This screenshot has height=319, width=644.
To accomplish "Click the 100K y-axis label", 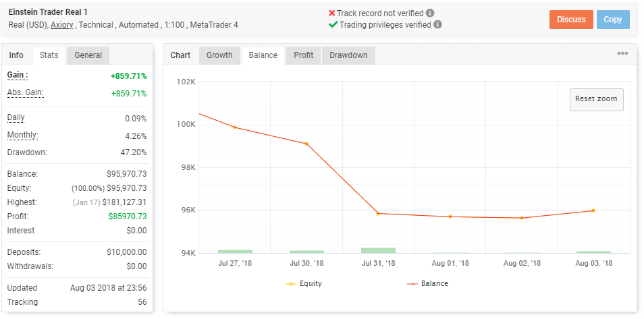I will (187, 124).
